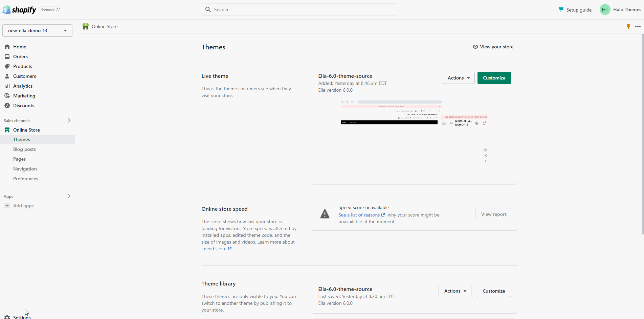Click the Summer '22 badge
Screen dimensions: 644x319
coord(50,10)
